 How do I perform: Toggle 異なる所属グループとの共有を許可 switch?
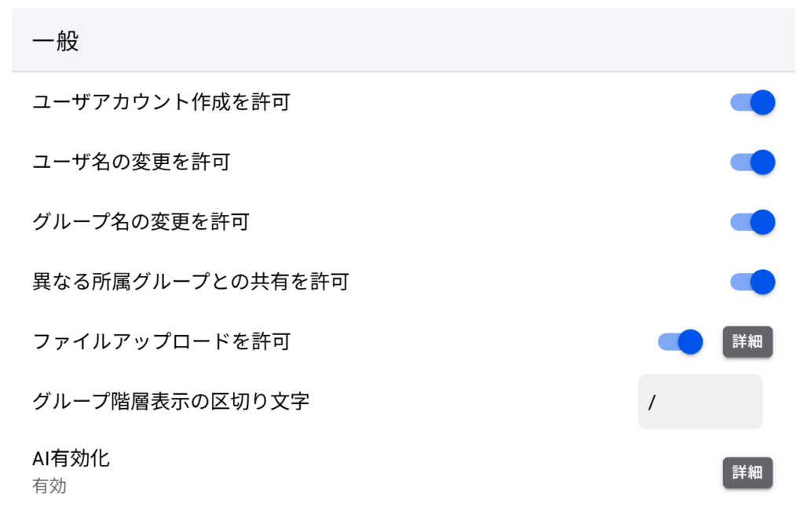coord(752,282)
